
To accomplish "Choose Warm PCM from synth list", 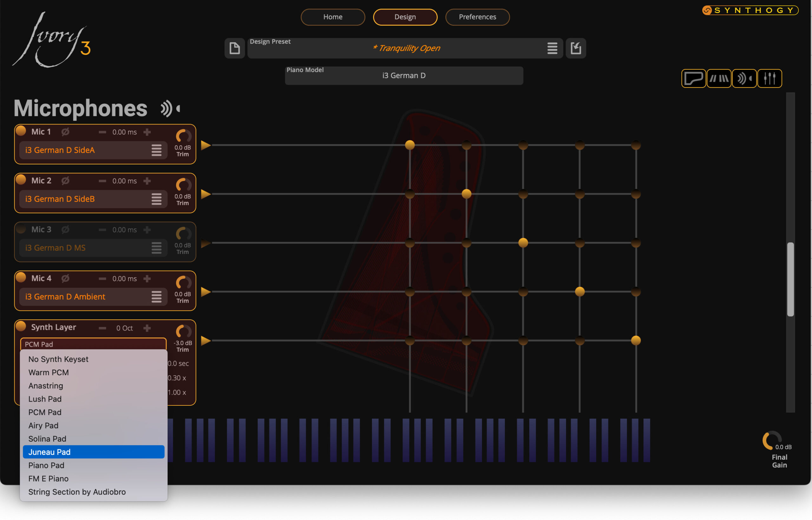I will coord(94,372).
